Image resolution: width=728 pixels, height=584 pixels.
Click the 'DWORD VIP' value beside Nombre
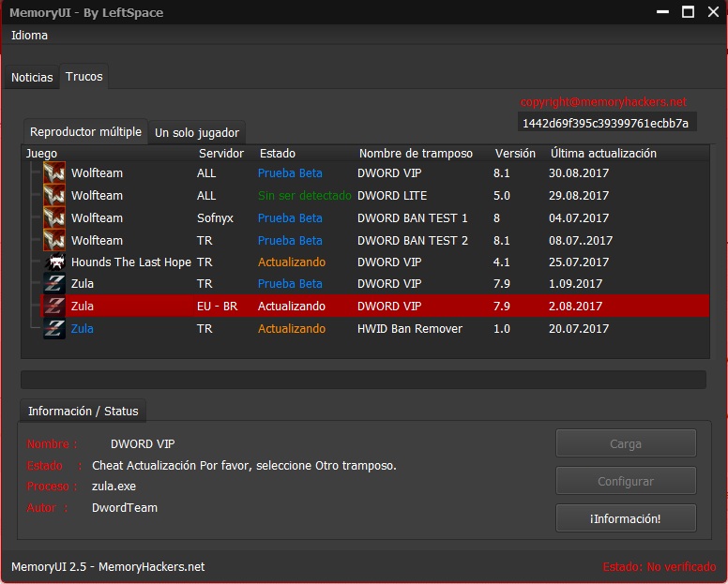coord(143,444)
